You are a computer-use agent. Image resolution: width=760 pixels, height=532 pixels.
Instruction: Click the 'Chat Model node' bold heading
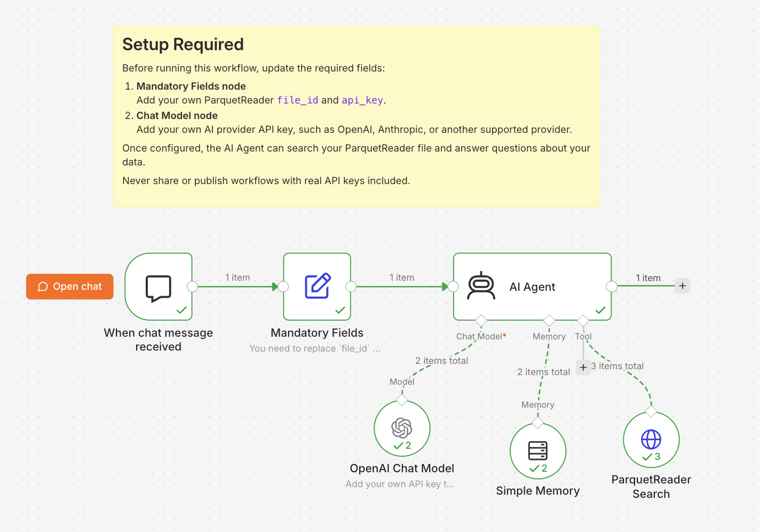(177, 116)
